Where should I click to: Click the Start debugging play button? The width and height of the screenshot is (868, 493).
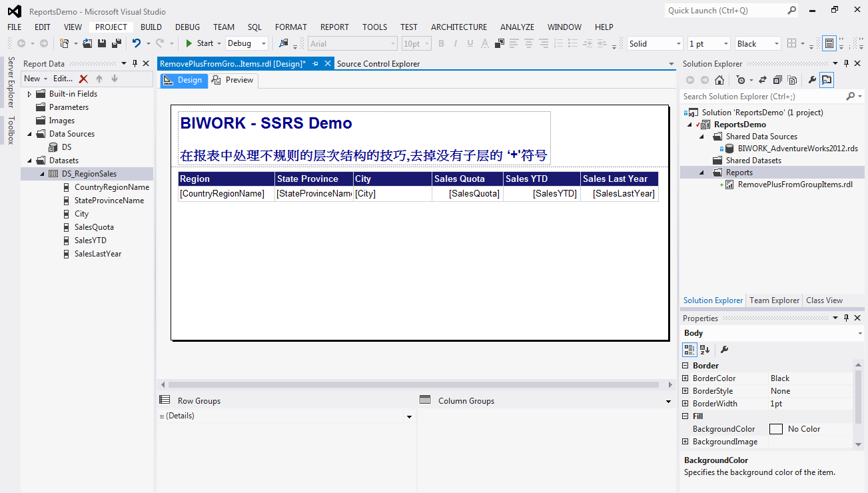pyautogui.click(x=189, y=43)
